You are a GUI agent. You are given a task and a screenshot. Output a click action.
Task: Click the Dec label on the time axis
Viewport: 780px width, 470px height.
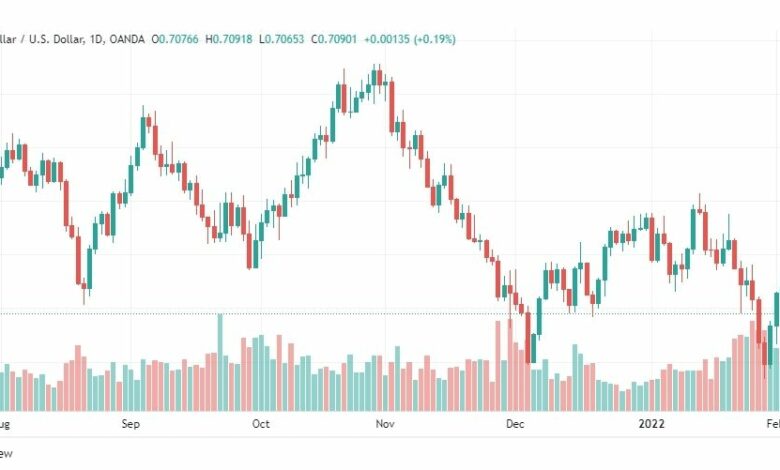(x=515, y=424)
